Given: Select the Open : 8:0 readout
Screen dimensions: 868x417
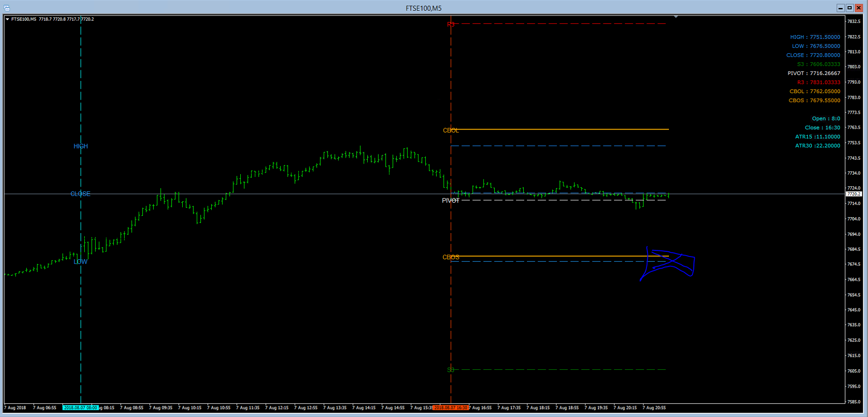Looking at the screenshot, I should [x=826, y=118].
